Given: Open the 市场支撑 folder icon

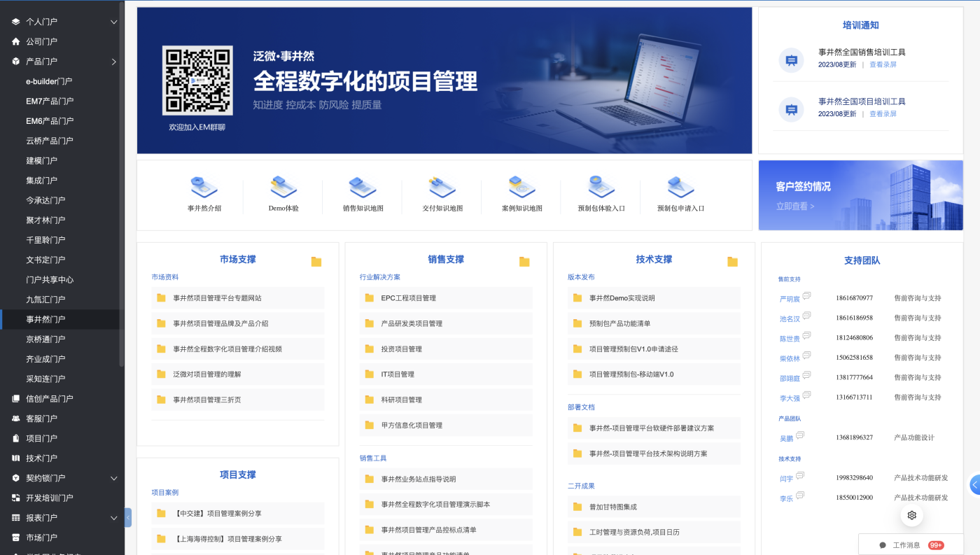Looking at the screenshot, I should click(x=316, y=262).
